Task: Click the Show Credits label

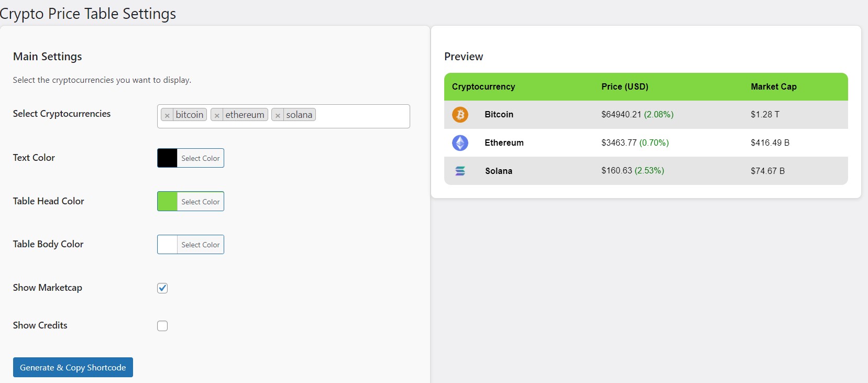Action: click(x=40, y=325)
